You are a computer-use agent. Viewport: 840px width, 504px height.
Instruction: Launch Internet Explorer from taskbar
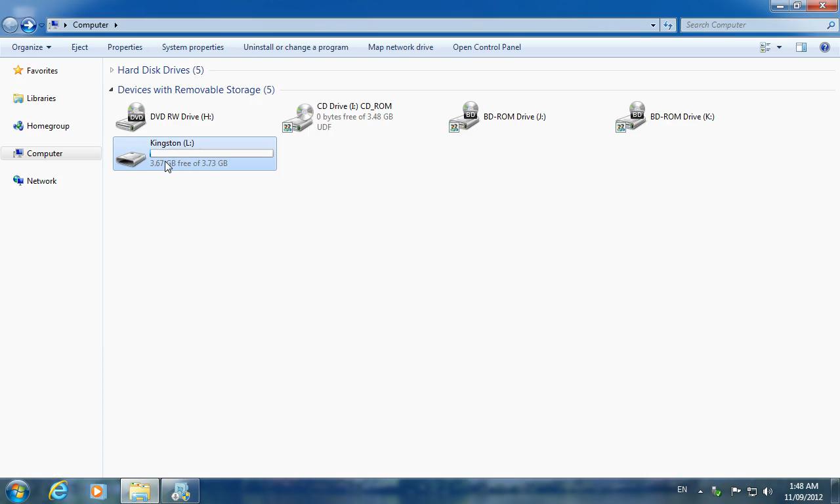[58, 491]
